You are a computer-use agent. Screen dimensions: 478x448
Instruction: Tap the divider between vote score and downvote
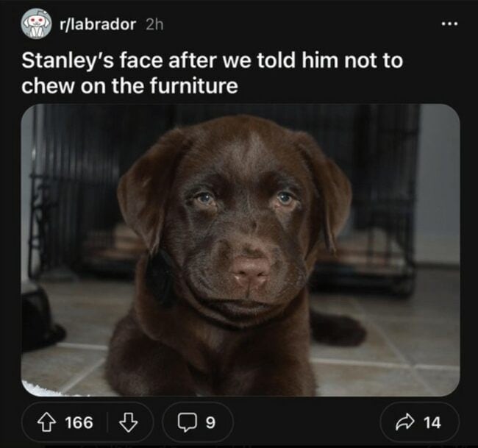click(x=107, y=422)
